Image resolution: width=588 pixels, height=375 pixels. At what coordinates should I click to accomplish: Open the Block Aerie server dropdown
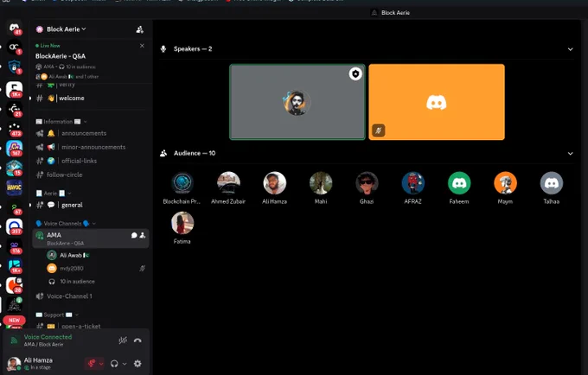66,29
